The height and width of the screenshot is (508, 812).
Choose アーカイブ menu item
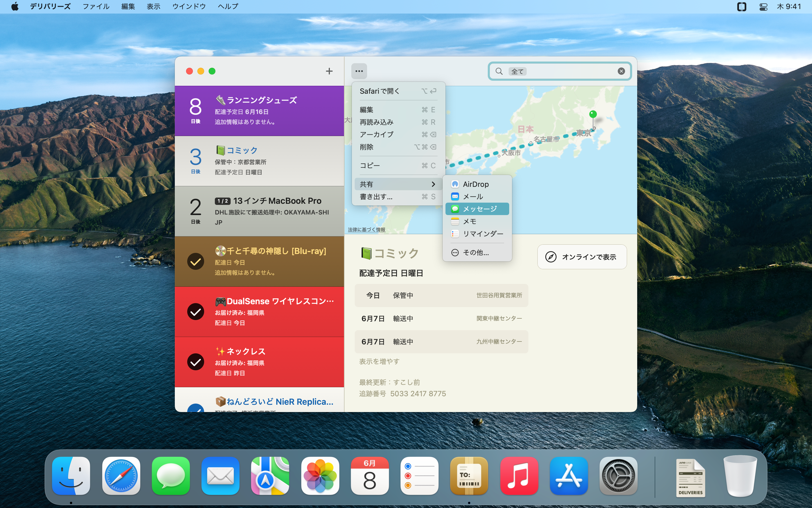(x=398, y=134)
